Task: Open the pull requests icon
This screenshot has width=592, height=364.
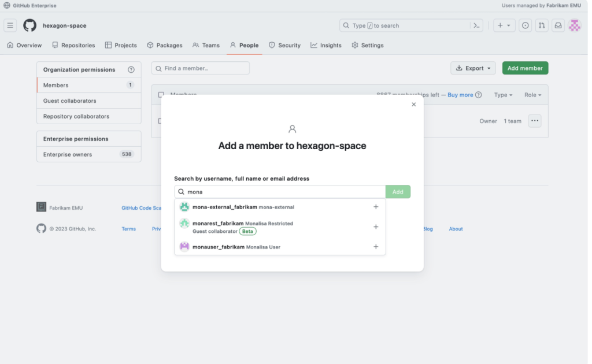Action: point(541,25)
